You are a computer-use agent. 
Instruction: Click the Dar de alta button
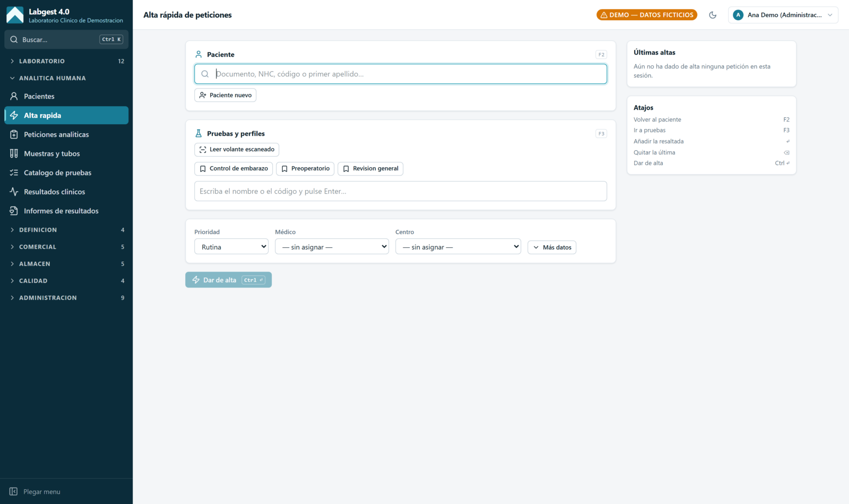pos(228,280)
